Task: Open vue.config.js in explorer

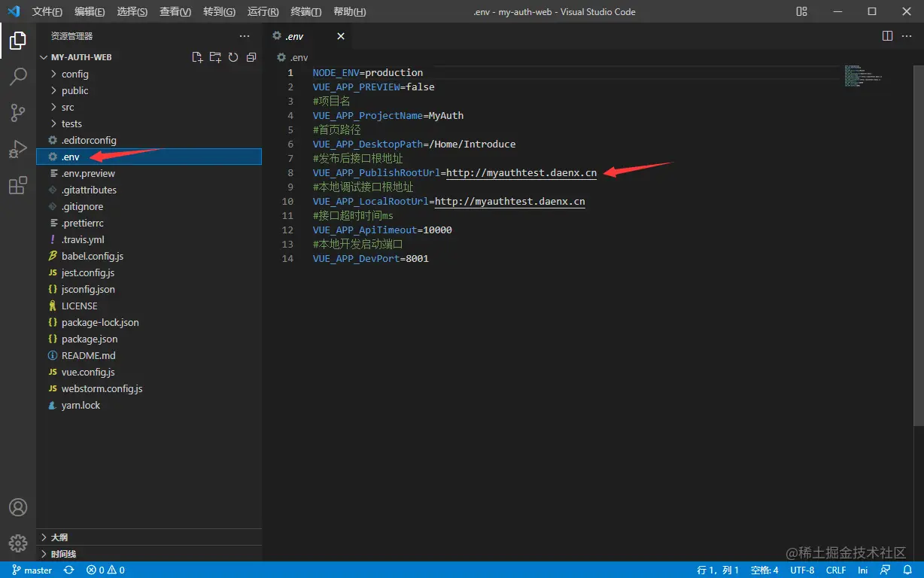Action: [149, 372]
